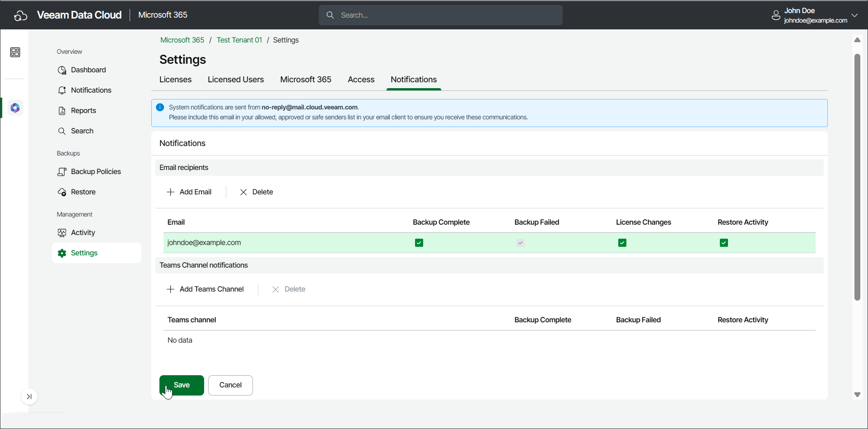The width and height of the screenshot is (868, 429).
Task: Switch to the Licenses tab
Action: coord(175,80)
